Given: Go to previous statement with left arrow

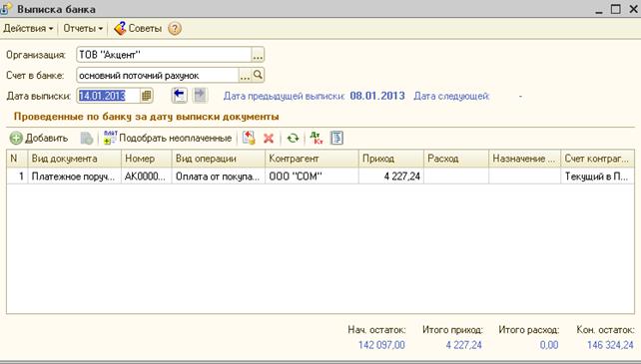Looking at the screenshot, I should click(x=179, y=95).
